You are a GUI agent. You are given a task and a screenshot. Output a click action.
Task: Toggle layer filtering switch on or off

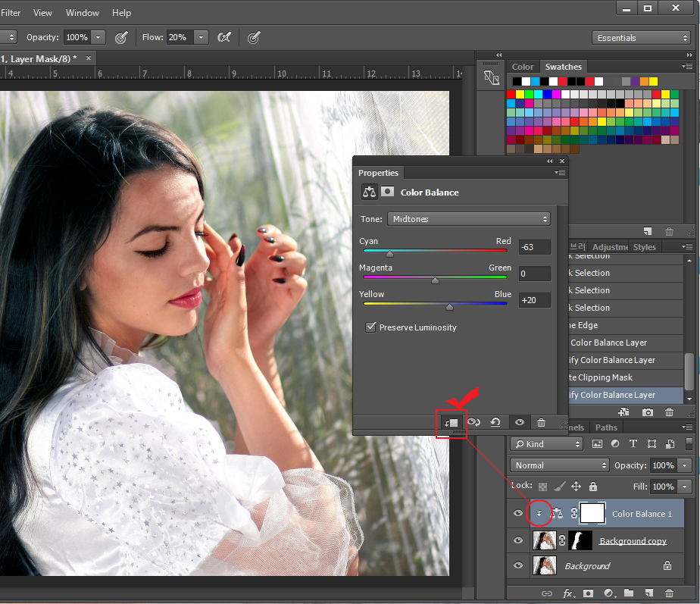pyautogui.click(x=689, y=443)
